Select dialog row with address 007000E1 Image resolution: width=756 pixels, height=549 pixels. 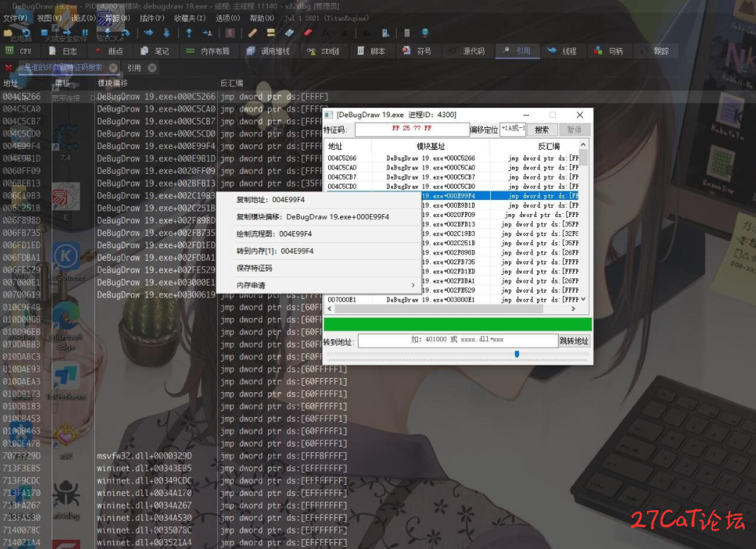pos(452,300)
